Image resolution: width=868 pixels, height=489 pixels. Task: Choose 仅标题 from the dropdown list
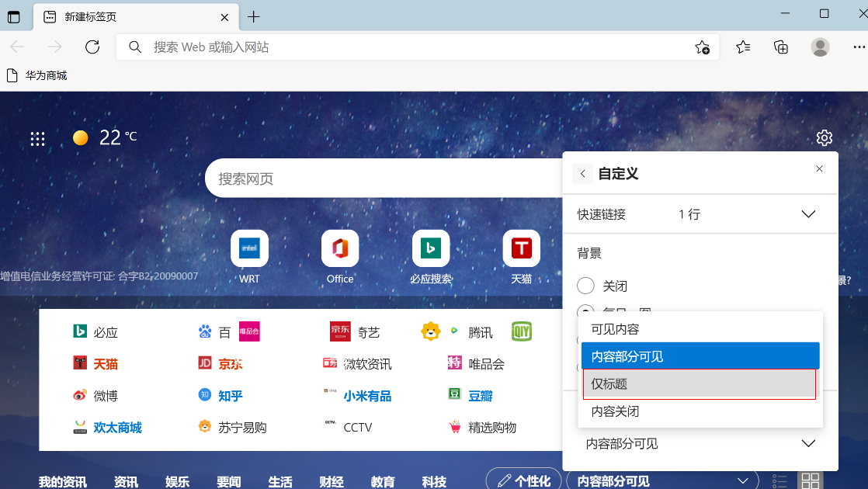coord(699,383)
